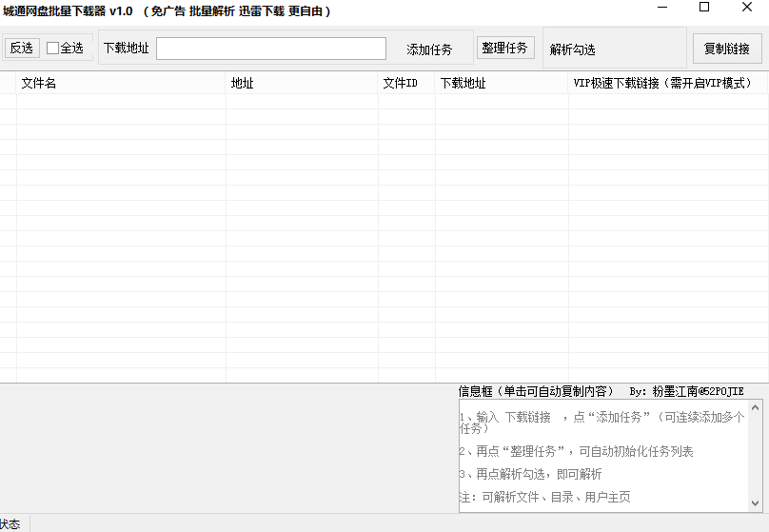769x532 pixels.
Task: Click the 反选 button
Action: (22, 48)
